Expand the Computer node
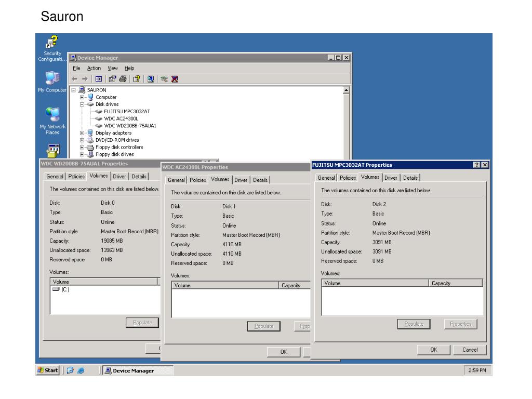This screenshot has width=532, height=399. point(82,97)
